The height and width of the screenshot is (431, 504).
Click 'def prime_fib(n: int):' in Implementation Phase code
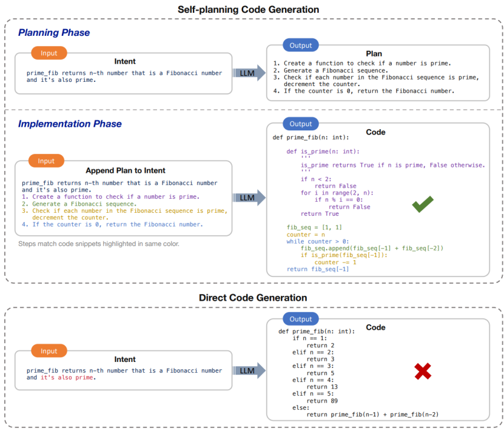311,138
